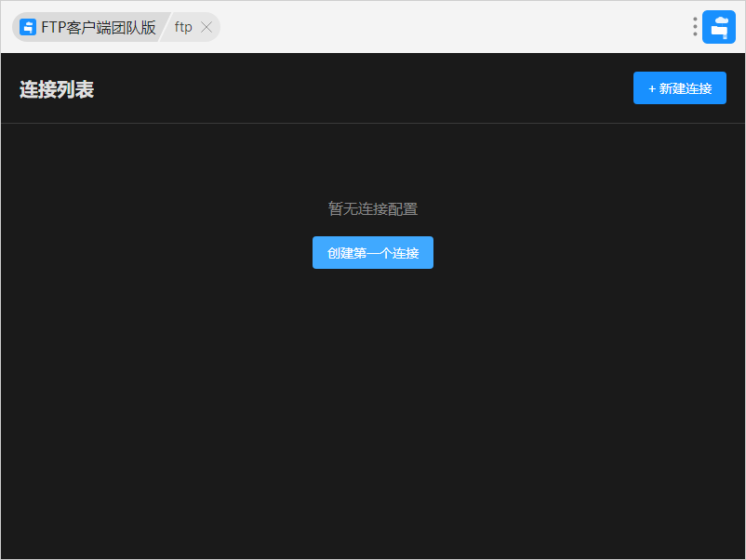Image resolution: width=746 pixels, height=560 pixels.
Task: Open the three-dot more options menu
Action: [695, 27]
